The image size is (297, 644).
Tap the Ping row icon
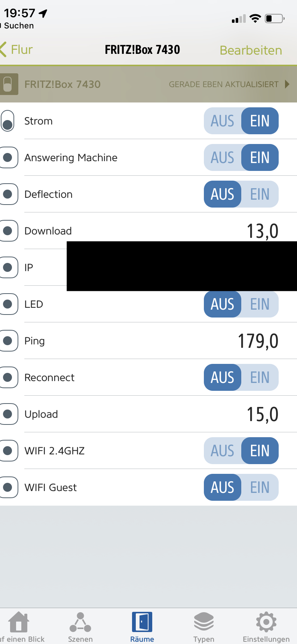click(8, 341)
